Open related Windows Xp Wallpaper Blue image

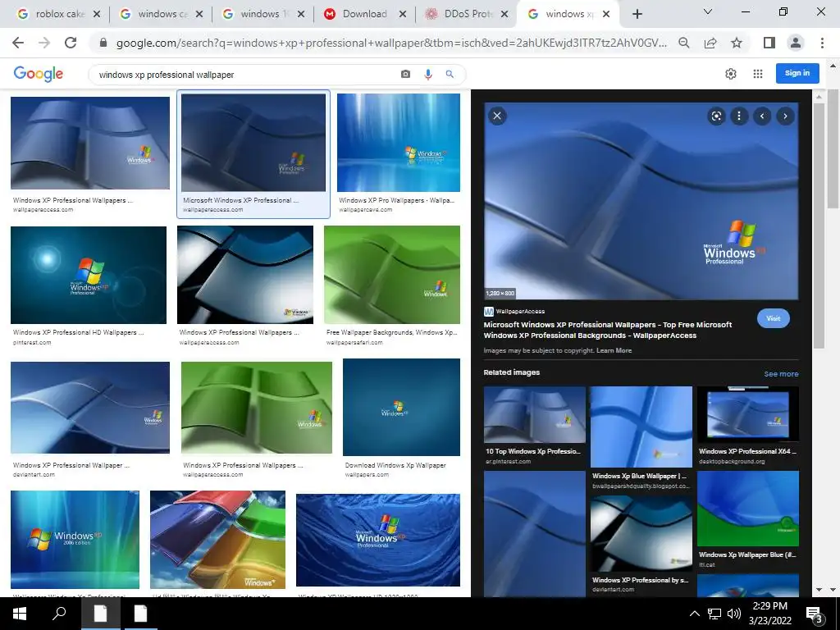tap(748, 509)
